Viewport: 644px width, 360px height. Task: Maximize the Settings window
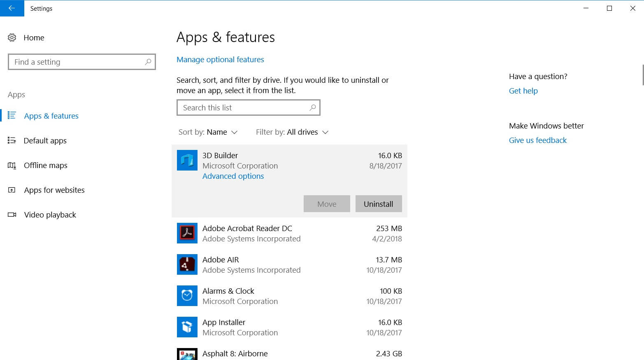pyautogui.click(x=609, y=8)
